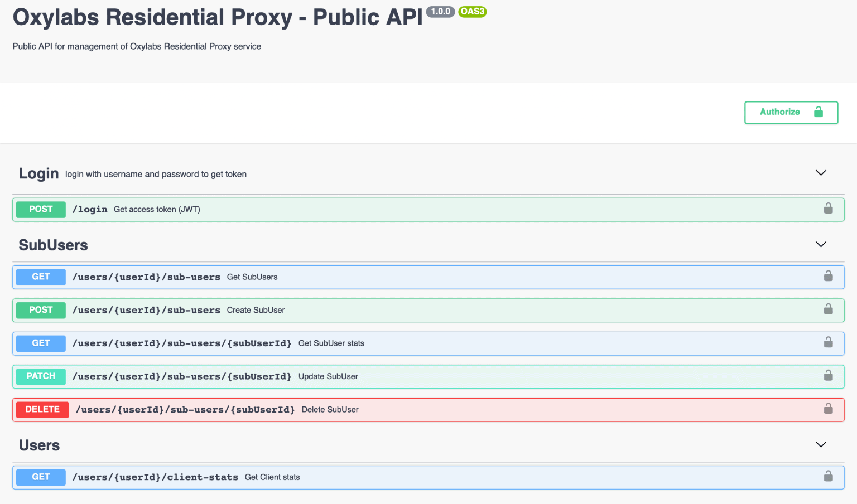The image size is (857, 504).
Task: Collapse the SubUsers section chevron
Action: tap(820, 245)
